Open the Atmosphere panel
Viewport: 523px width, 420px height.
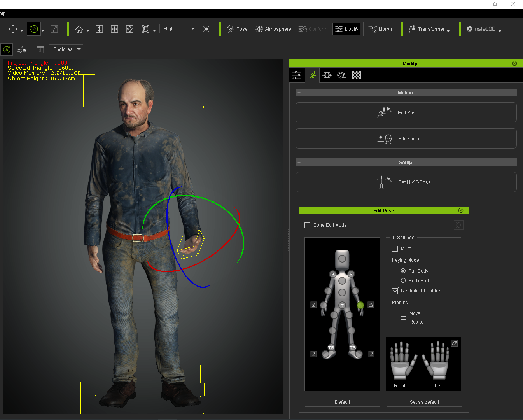click(x=273, y=29)
